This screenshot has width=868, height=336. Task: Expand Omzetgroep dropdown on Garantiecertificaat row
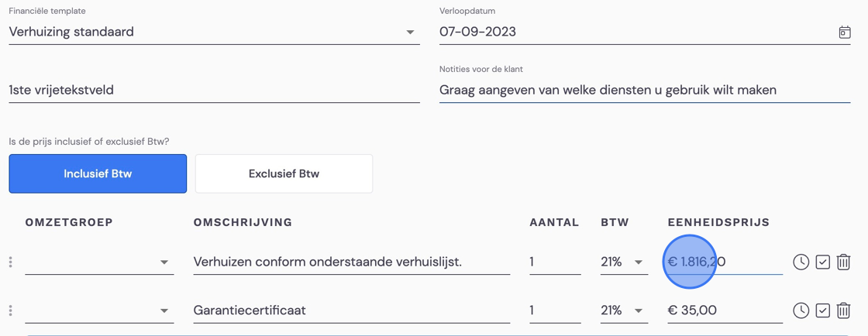100,310
